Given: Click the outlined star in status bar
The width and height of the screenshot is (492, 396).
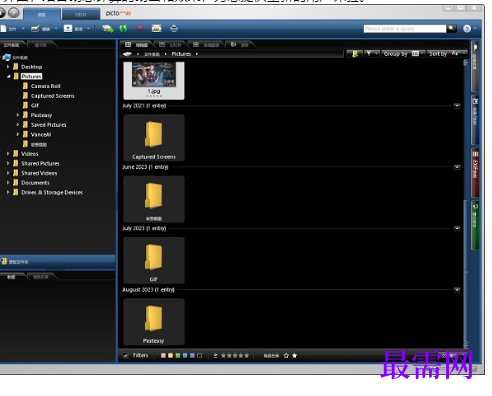Looking at the screenshot, I should [x=286, y=356].
